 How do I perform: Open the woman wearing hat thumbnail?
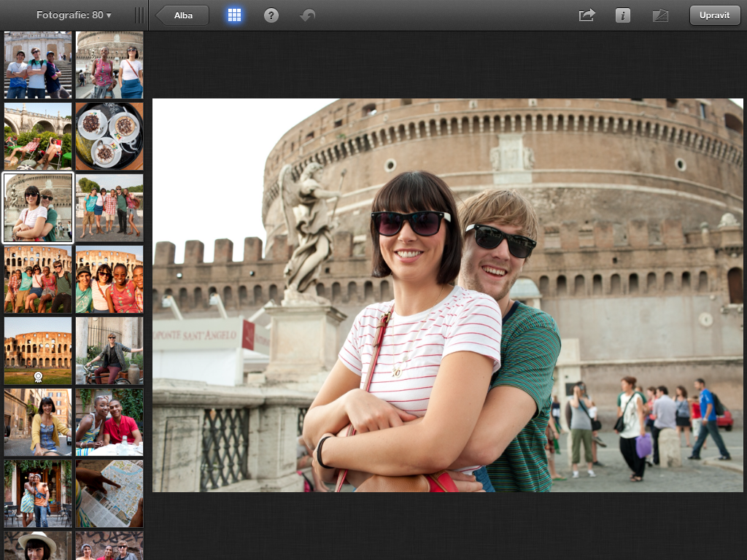[38, 545]
